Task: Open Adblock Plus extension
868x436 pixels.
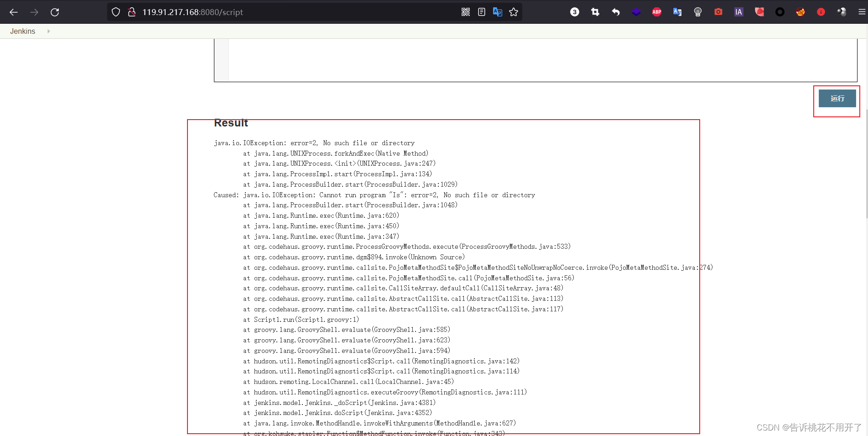Action: click(x=657, y=12)
